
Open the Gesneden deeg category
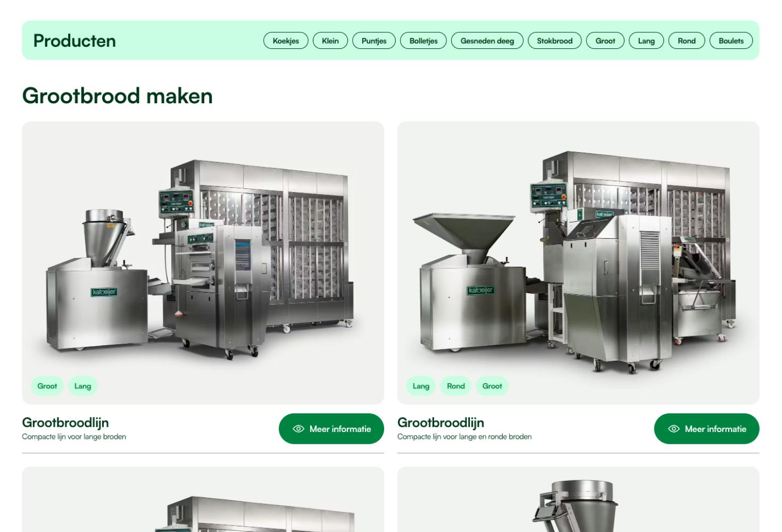(x=487, y=40)
